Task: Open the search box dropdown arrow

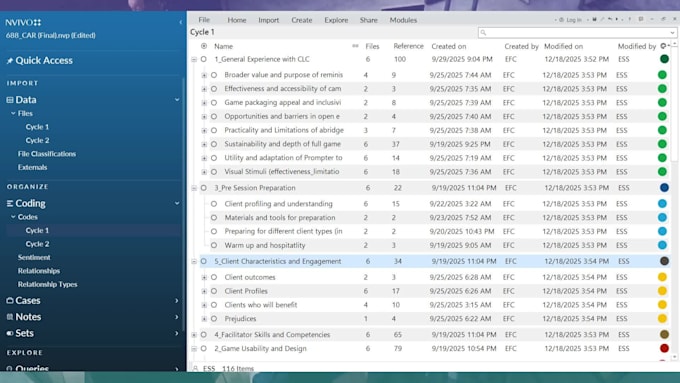Action: pyautogui.click(x=672, y=33)
